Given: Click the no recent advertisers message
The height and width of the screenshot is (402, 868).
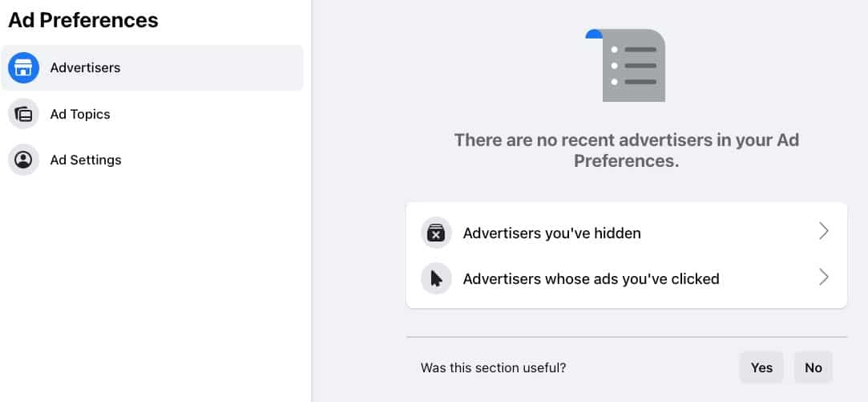Looking at the screenshot, I should click(x=626, y=150).
